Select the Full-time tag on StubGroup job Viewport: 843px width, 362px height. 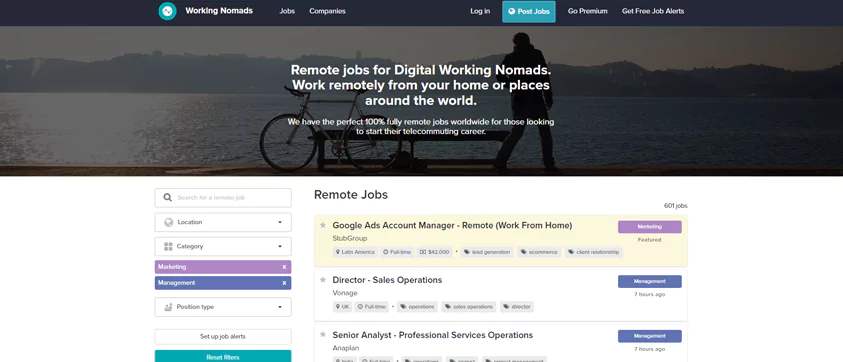coord(397,252)
